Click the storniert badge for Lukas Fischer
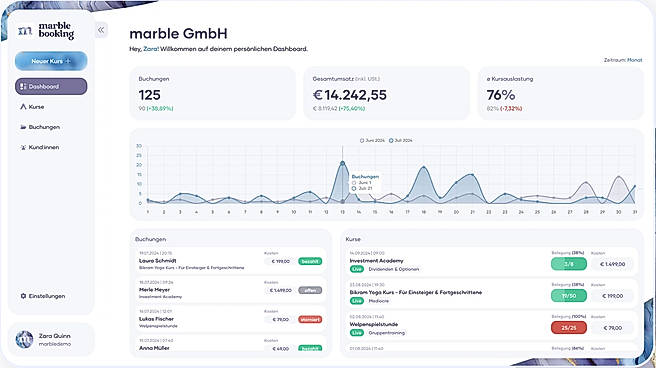 (310, 319)
